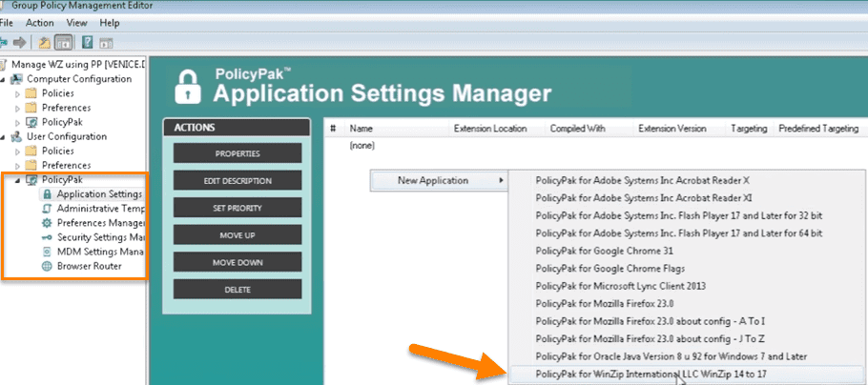Image resolution: width=868 pixels, height=385 pixels.
Task: Expand Policies under Computer Configuration
Action: (x=18, y=93)
